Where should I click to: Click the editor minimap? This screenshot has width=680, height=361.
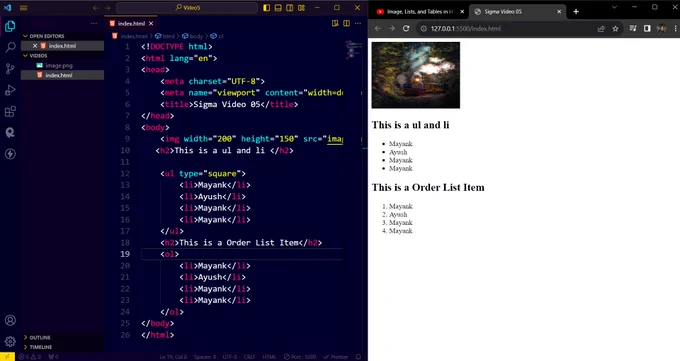pyautogui.click(x=354, y=50)
